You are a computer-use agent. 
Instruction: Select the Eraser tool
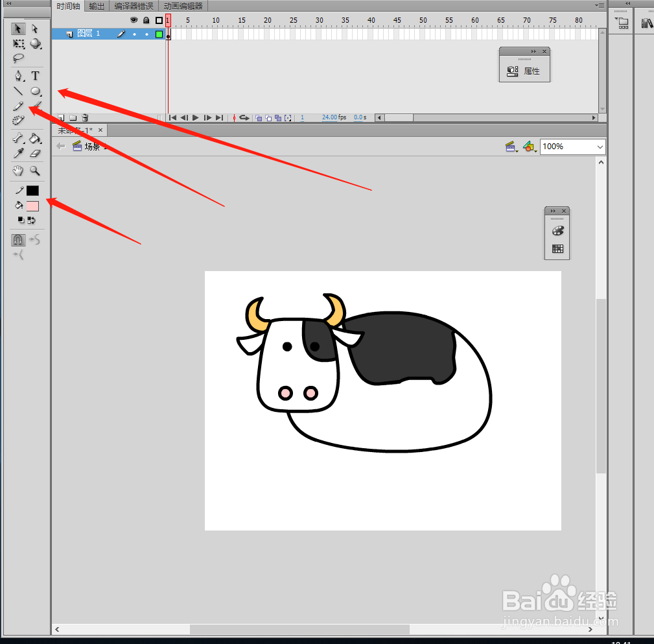pos(36,153)
